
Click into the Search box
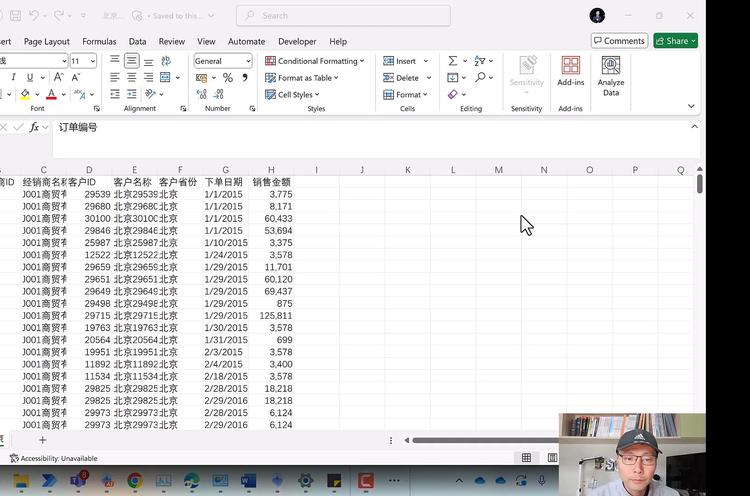(x=343, y=16)
